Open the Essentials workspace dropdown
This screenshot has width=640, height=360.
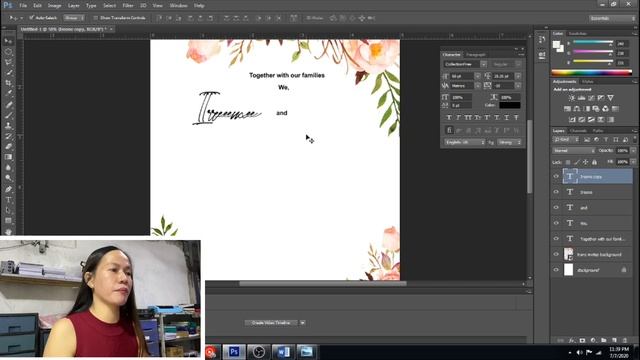[611, 18]
